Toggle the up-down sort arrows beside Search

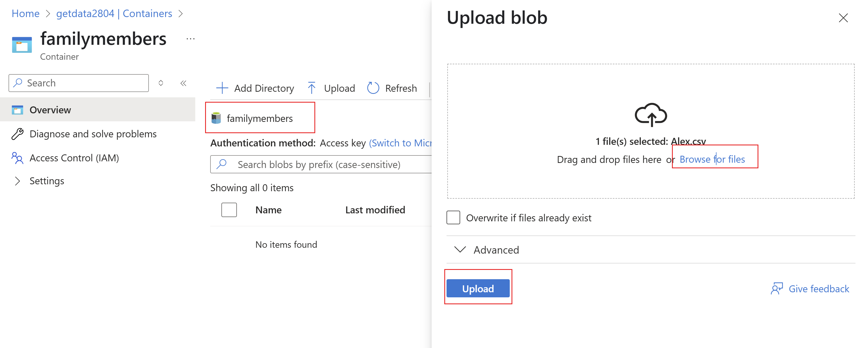(x=161, y=83)
